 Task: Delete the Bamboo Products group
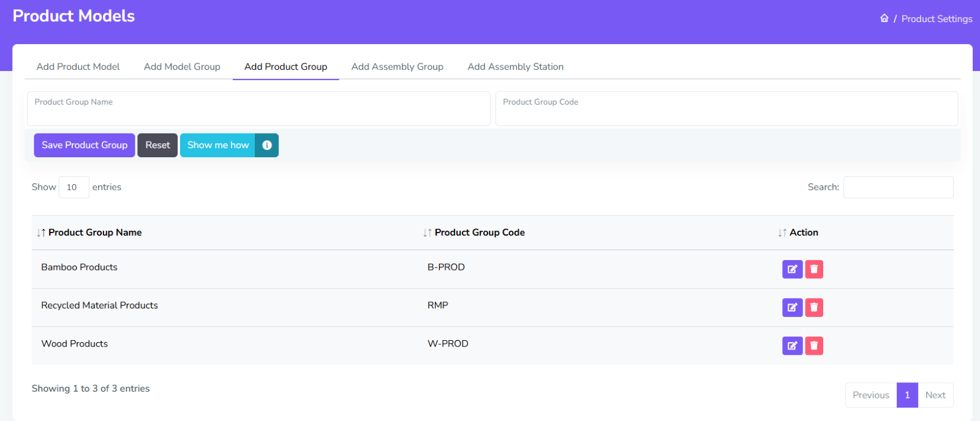(x=814, y=269)
